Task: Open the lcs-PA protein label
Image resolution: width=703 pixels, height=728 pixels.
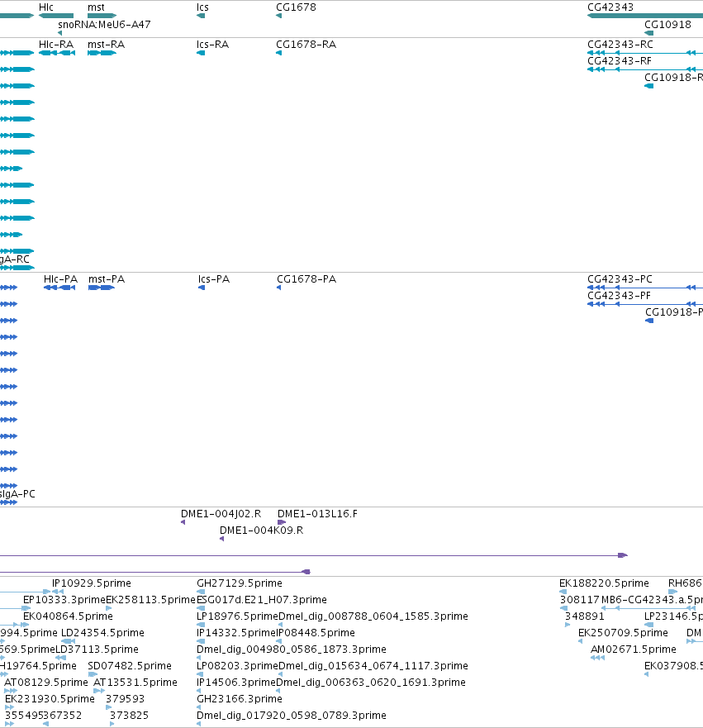Action: pyautogui.click(x=214, y=279)
